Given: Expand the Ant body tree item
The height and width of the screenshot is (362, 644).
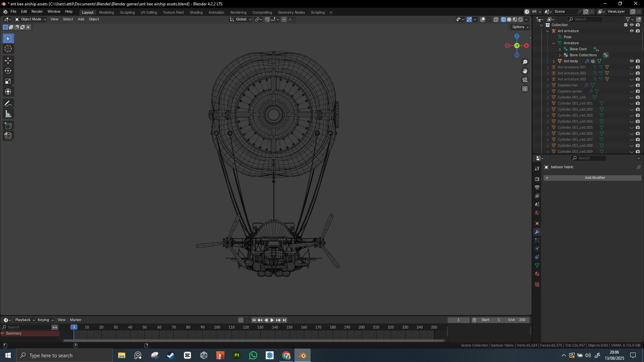Looking at the screenshot, I should click(x=554, y=61).
